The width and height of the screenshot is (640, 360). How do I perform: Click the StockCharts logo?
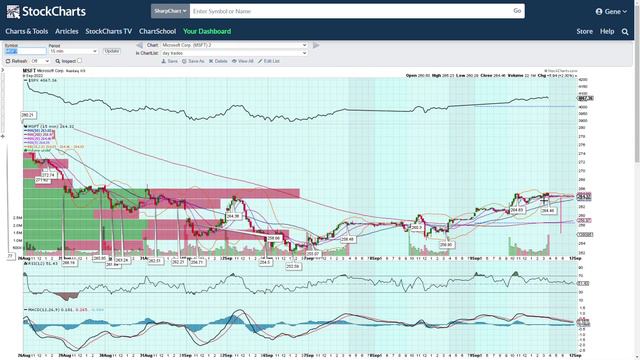tap(46, 11)
